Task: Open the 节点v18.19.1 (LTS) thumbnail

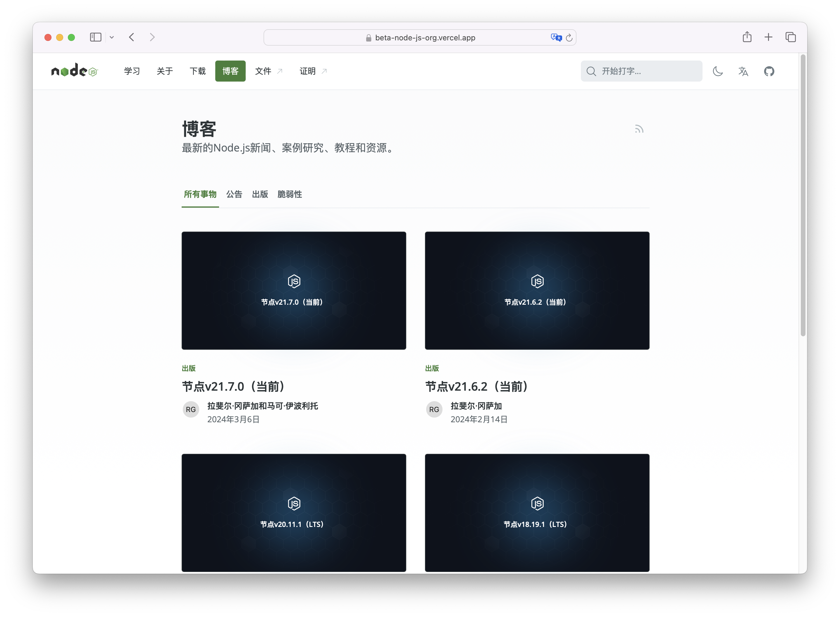Action: (537, 512)
